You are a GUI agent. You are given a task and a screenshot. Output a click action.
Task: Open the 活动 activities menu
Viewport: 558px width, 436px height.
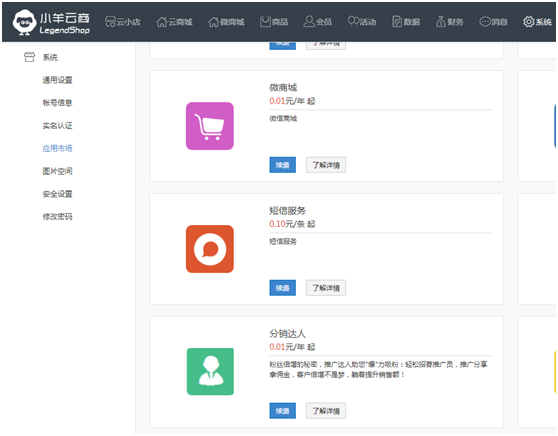[362, 22]
